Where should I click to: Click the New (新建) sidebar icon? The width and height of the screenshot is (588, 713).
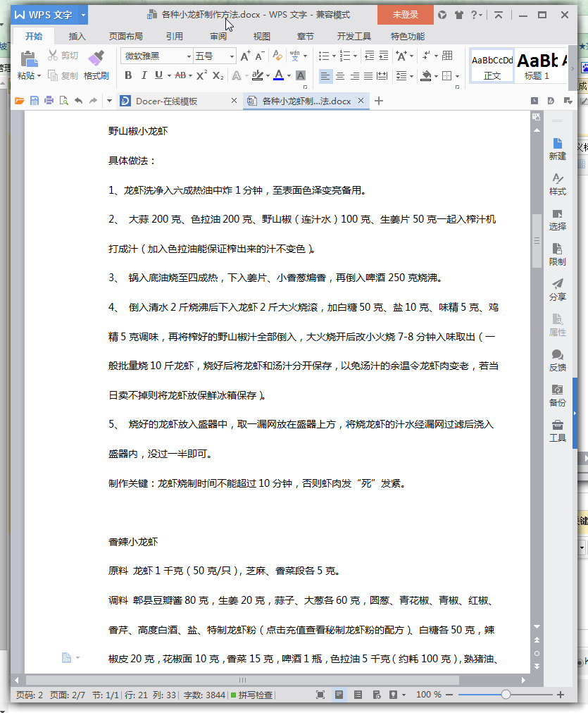(x=558, y=149)
